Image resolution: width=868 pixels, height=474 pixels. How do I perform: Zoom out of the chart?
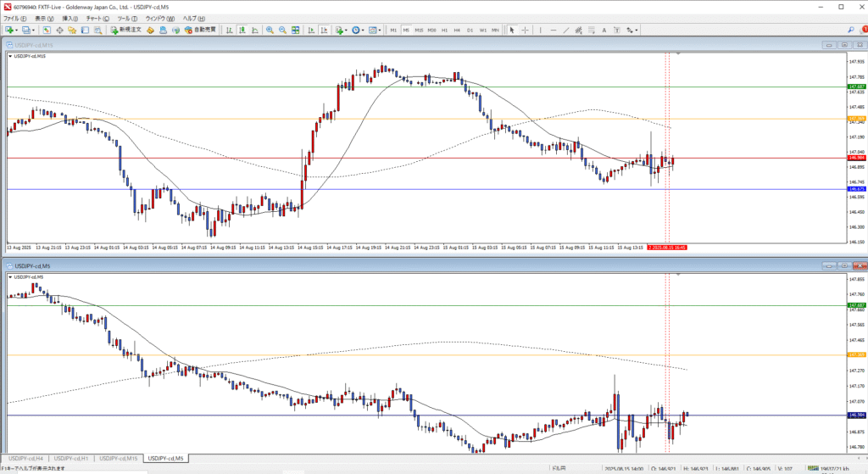point(283,30)
